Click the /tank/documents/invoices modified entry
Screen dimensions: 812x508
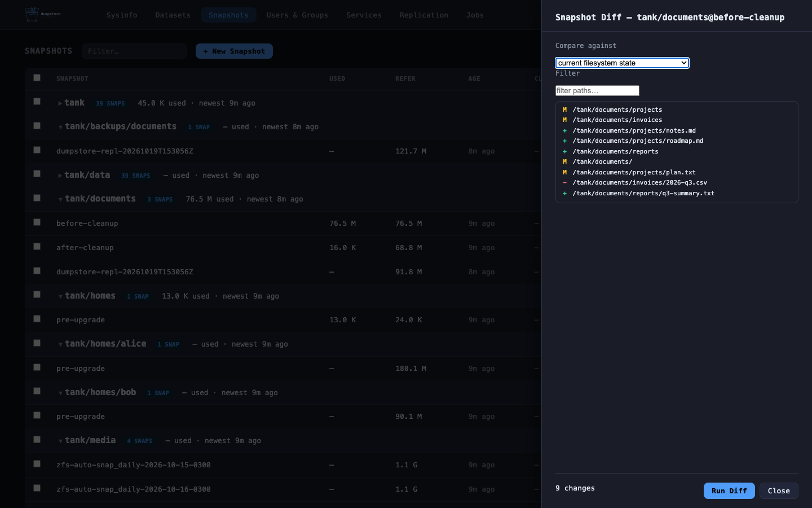(677, 120)
